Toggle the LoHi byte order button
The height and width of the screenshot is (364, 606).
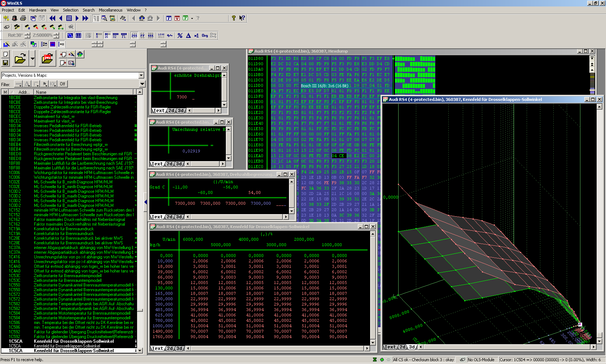point(161,35)
